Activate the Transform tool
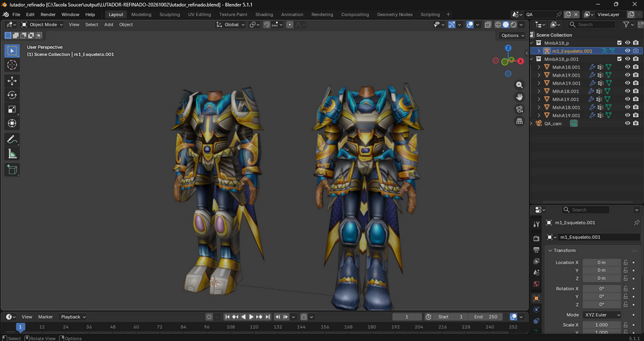The width and height of the screenshot is (644, 341). tap(12, 123)
